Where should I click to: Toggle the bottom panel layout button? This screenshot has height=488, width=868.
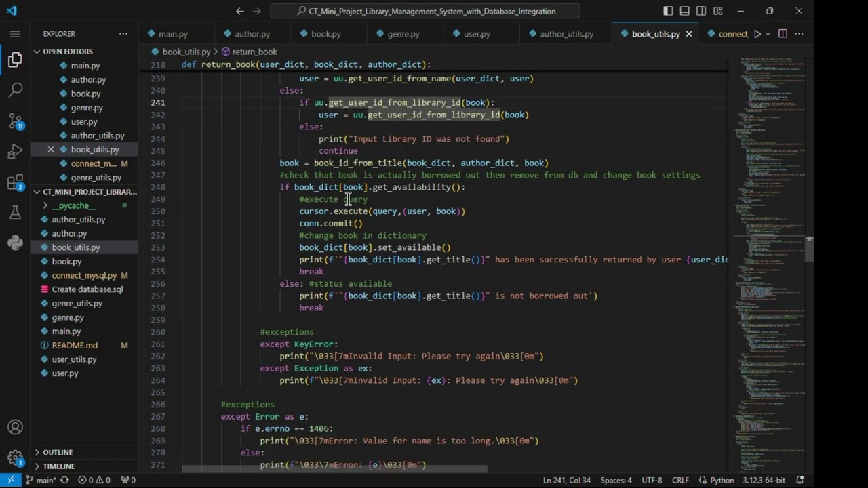[x=684, y=11]
